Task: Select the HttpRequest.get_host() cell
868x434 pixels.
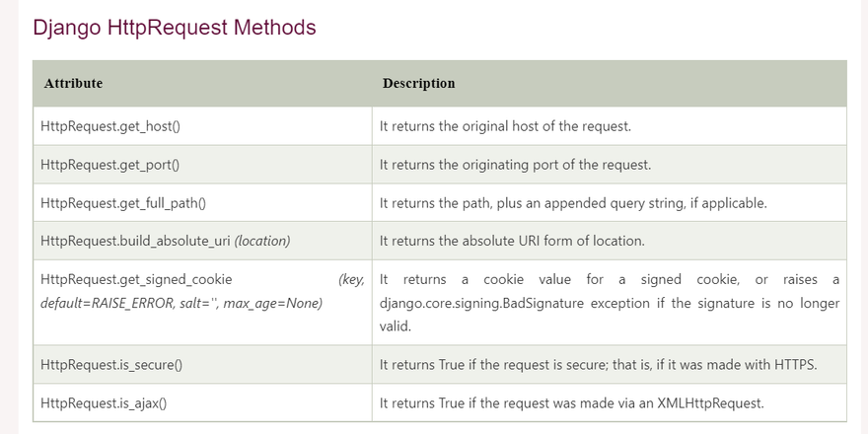Action: point(117,127)
